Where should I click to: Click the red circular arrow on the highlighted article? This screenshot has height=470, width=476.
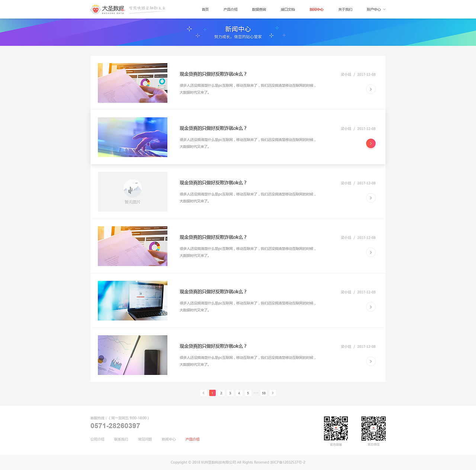click(370, 143)
